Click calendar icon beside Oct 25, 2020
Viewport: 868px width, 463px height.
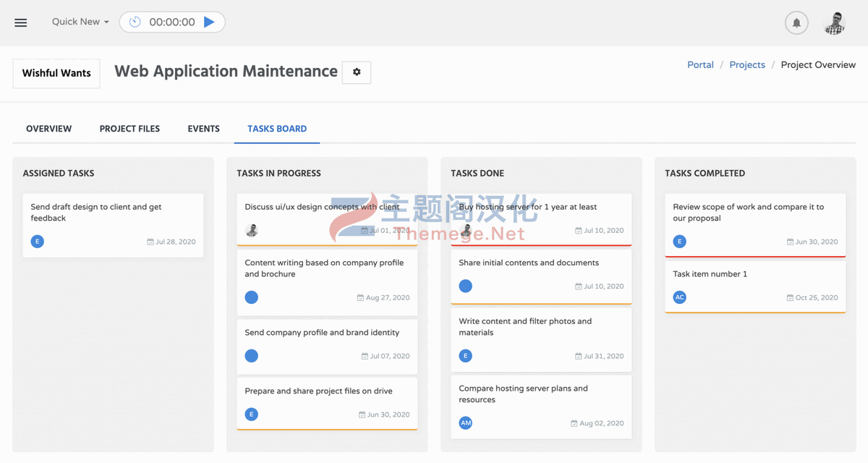pos(790,297)
